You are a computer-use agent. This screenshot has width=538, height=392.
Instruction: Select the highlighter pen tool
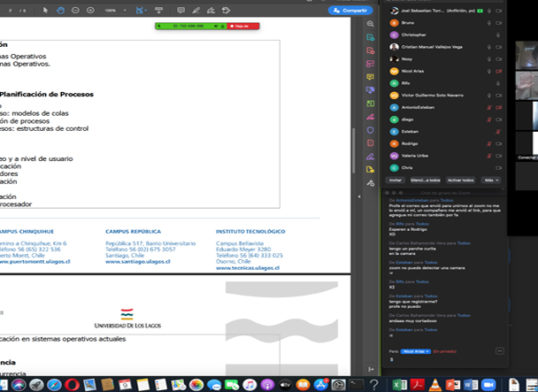click(x=196, y=10)
